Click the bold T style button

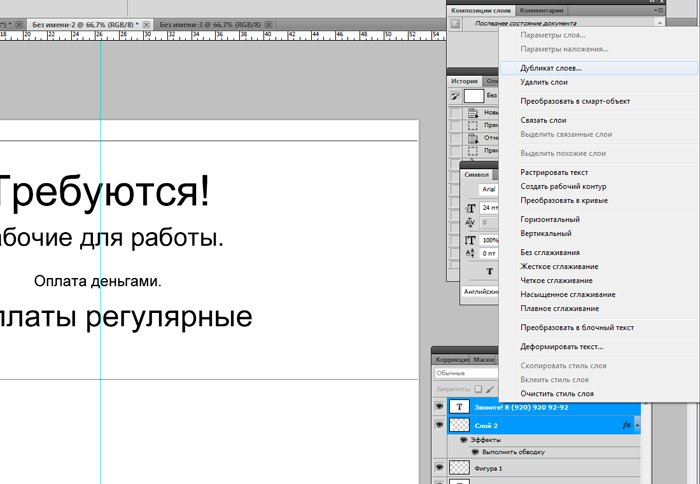click(x=489, y=271)
